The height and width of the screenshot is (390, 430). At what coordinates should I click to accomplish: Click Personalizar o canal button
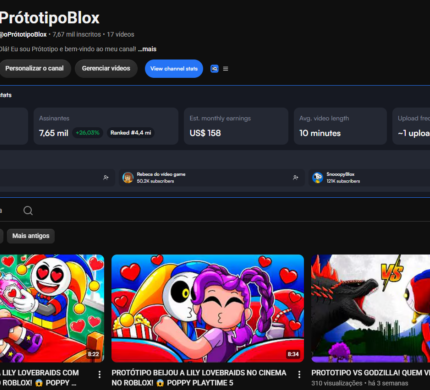pyautogui.click(x=34, y=68)
